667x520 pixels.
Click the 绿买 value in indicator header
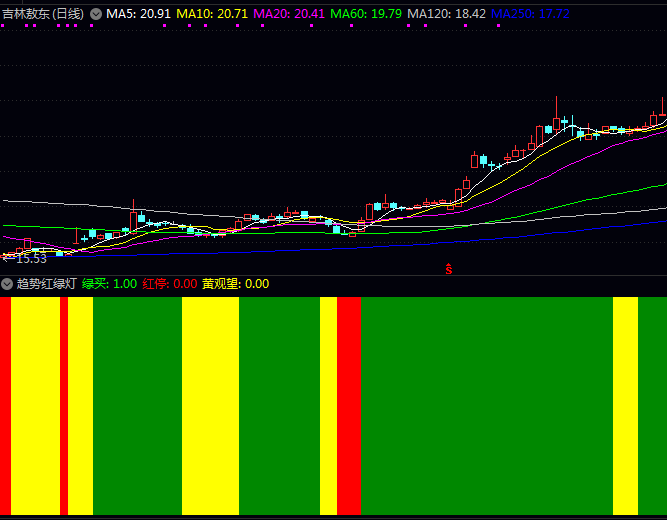pos(109,284)
